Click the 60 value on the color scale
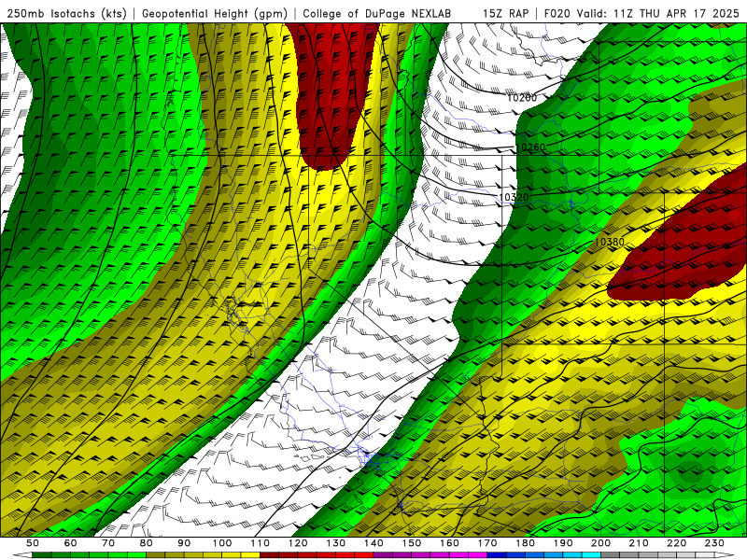 click(x=71, y=543)
